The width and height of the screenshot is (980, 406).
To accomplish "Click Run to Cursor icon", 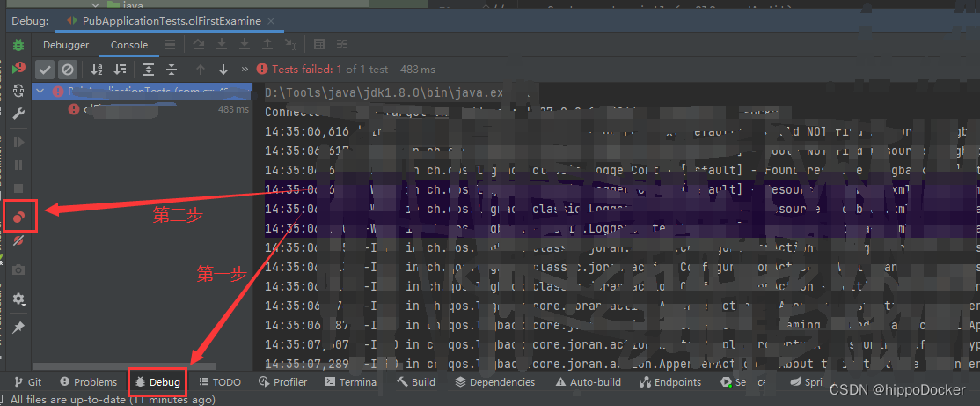I will click(x=290, y=44).
